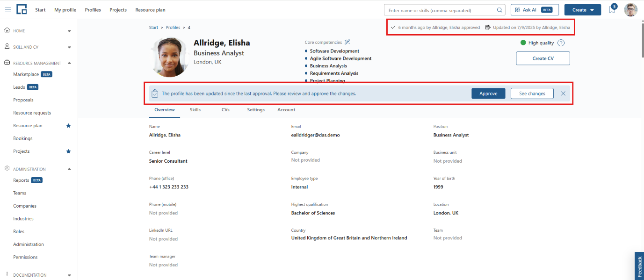644x280 pixels.
Task: Open Projects in top navigation
Action: [118, 10]
